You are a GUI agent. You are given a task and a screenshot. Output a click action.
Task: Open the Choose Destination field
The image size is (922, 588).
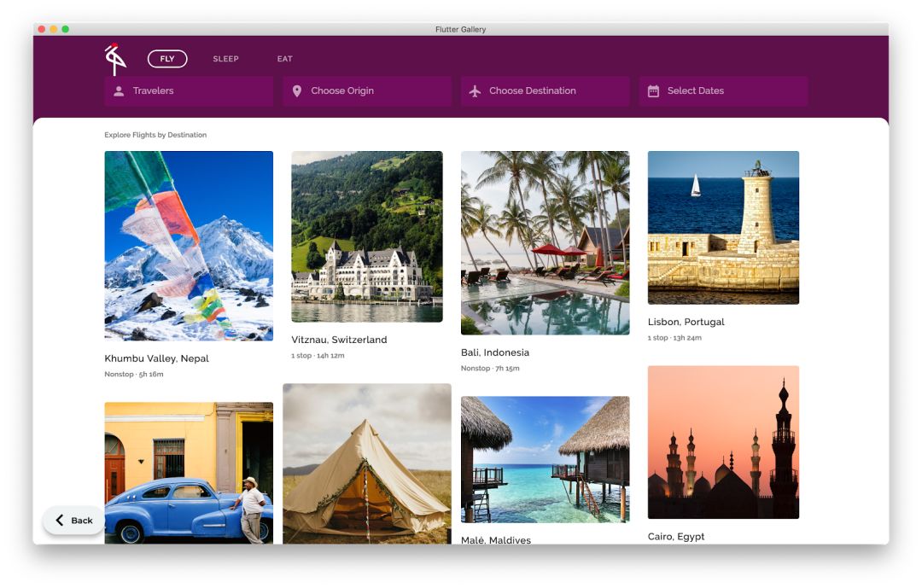[546, 91]
